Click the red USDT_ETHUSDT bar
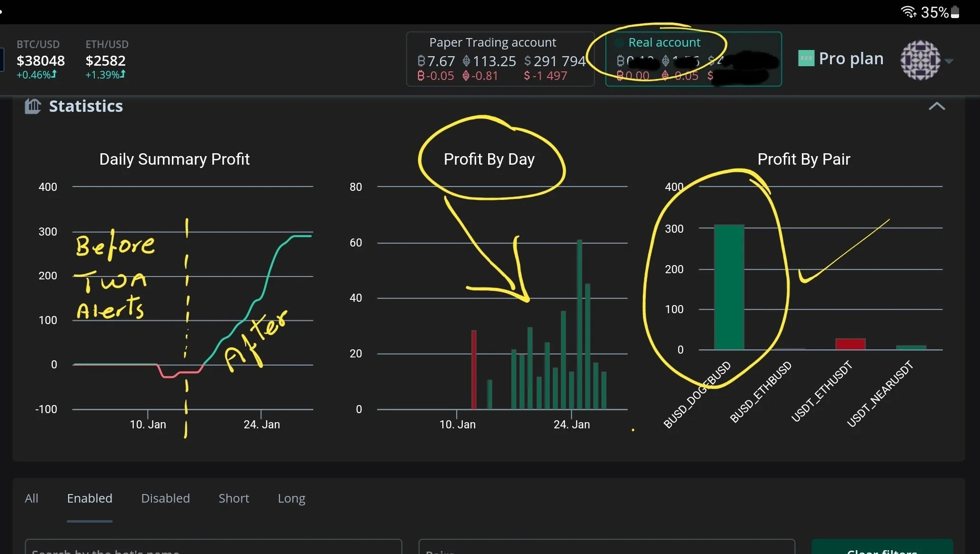 click(850, 344)
